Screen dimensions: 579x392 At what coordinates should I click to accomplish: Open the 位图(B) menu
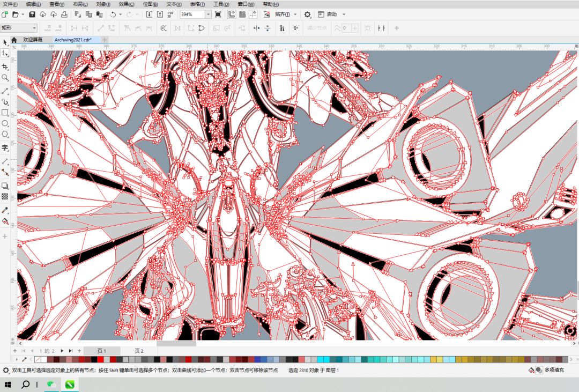coord(150,4)
